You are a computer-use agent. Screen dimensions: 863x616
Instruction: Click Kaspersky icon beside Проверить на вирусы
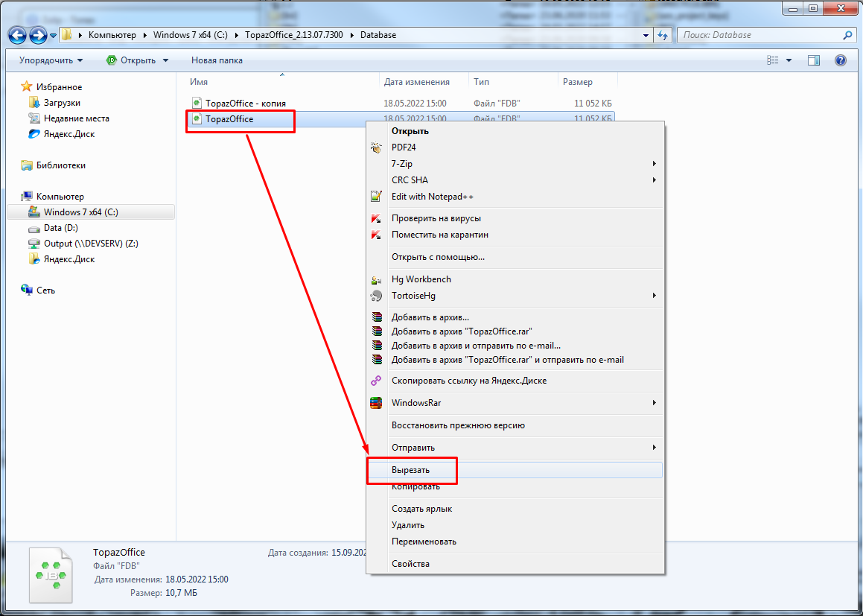click(x=377, y=218)
